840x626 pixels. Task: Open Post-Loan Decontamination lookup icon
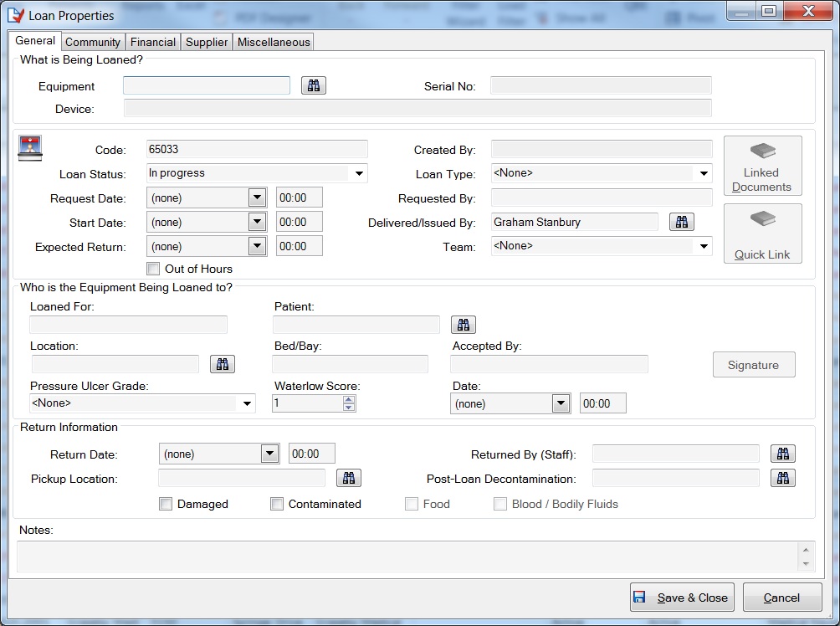click(782, 478)
